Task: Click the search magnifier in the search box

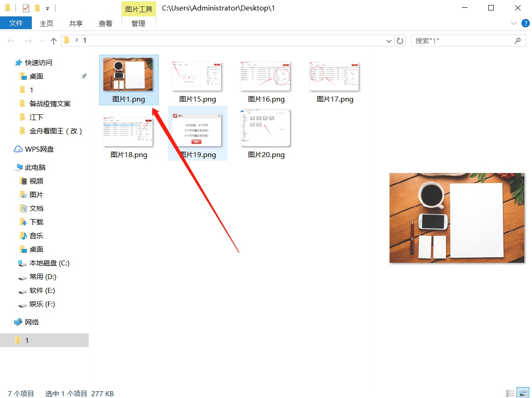Action: (x=518, y=41)
